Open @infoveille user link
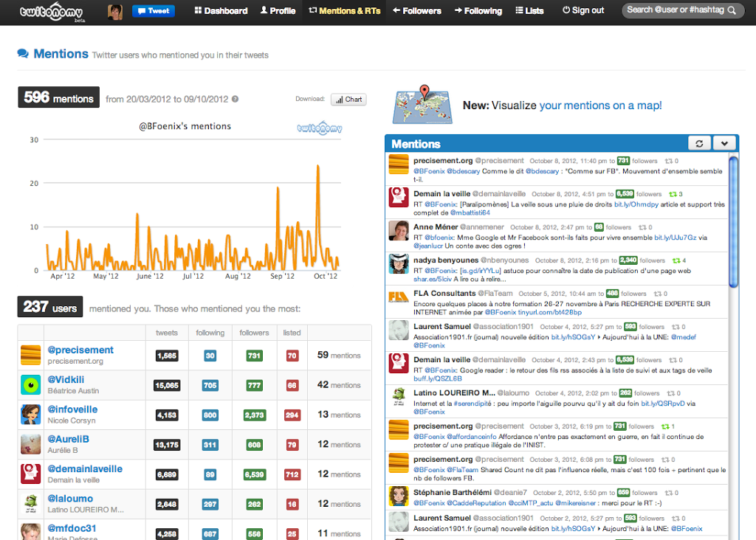The height and width of the screenshot is (540, 756). (72, 409)
